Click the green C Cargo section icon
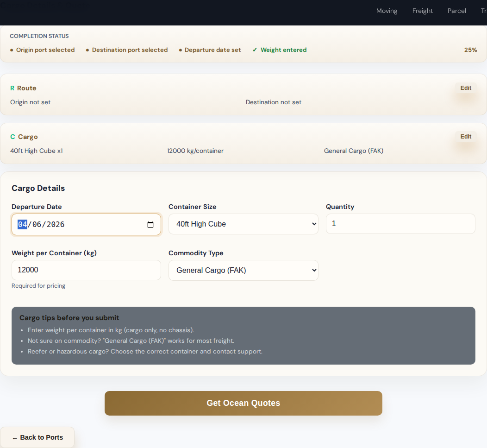 [13, 137]
